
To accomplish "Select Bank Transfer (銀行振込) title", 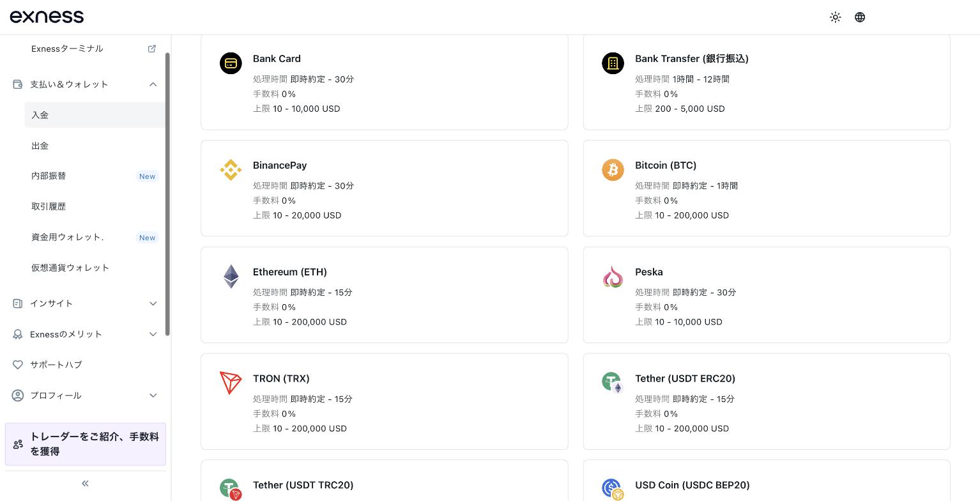I will [692, 58].
